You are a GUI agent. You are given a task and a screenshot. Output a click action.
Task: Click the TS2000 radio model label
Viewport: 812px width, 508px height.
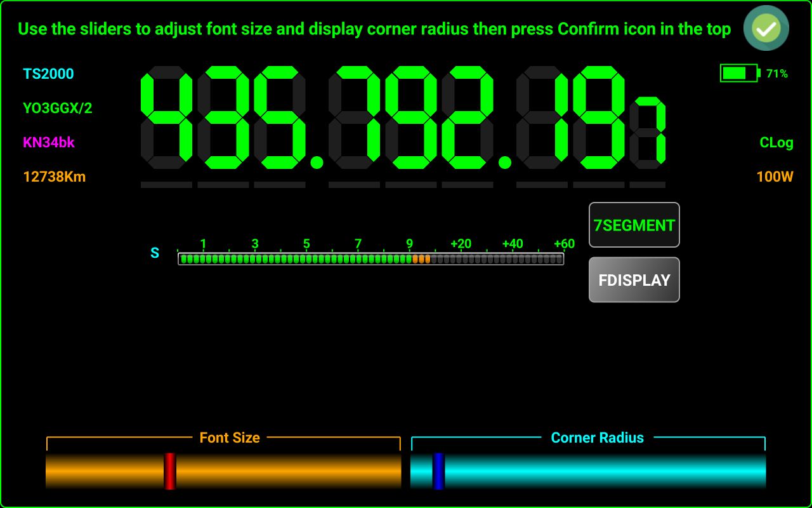48,74
